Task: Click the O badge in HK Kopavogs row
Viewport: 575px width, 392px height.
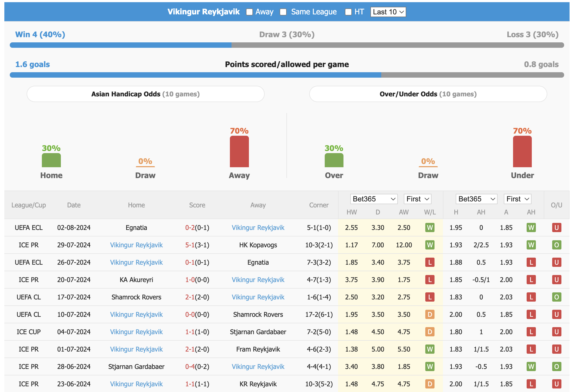Action: [557, 245]
